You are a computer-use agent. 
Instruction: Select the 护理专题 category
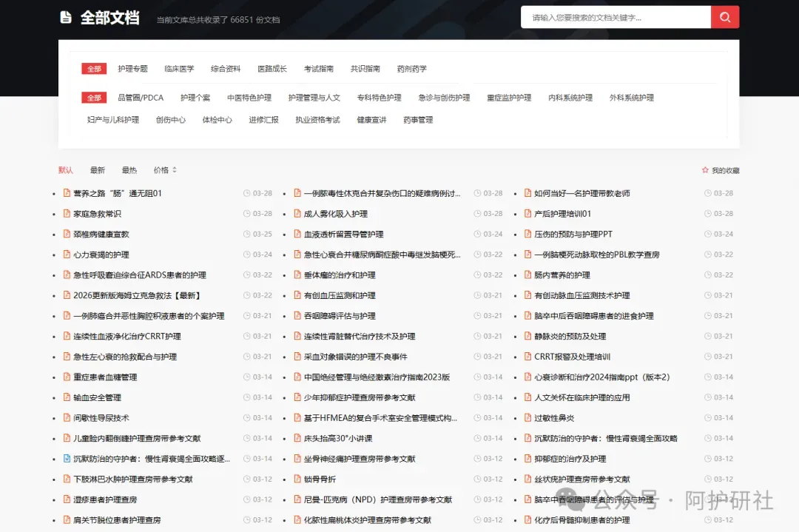[x=132, y=68]
